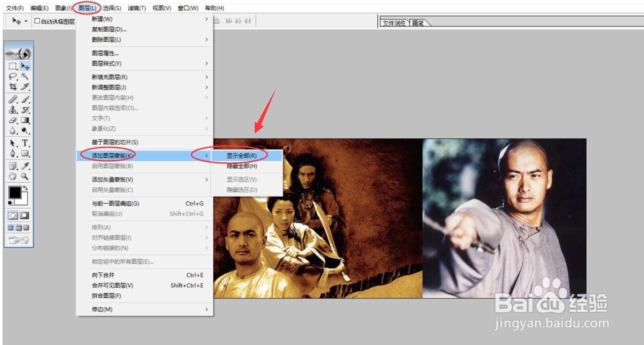Select the Brush tool
The width and height of the screenshot is (644, 345).
coord(25,99)
